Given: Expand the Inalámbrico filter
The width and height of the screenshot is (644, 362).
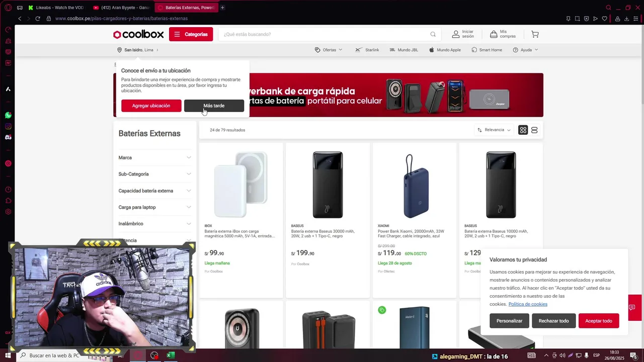Looking at the screenshot, I should (x=154, y=224).
